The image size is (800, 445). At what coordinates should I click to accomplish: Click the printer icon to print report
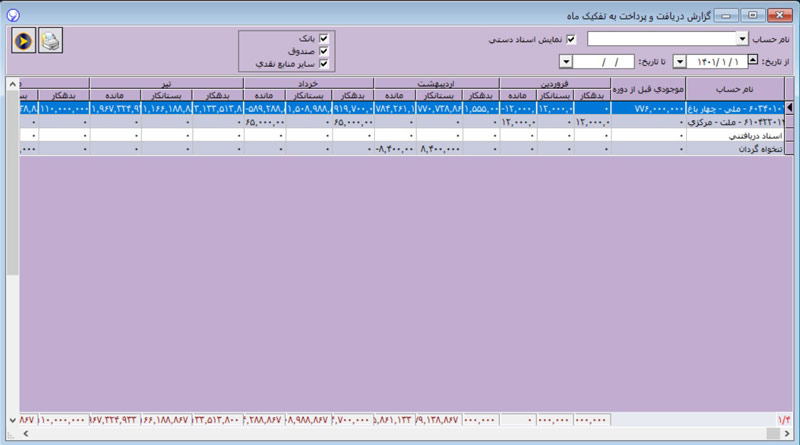pos(50,41)
